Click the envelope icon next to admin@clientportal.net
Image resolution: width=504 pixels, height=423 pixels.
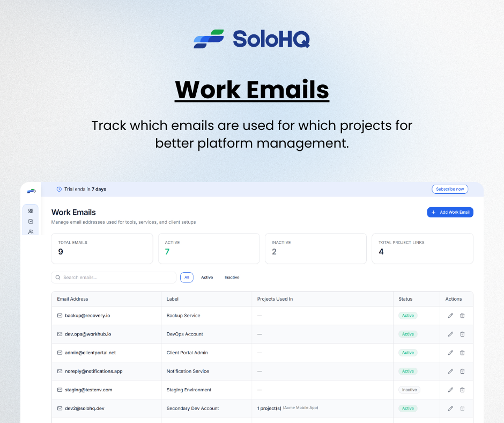[59, 352]
